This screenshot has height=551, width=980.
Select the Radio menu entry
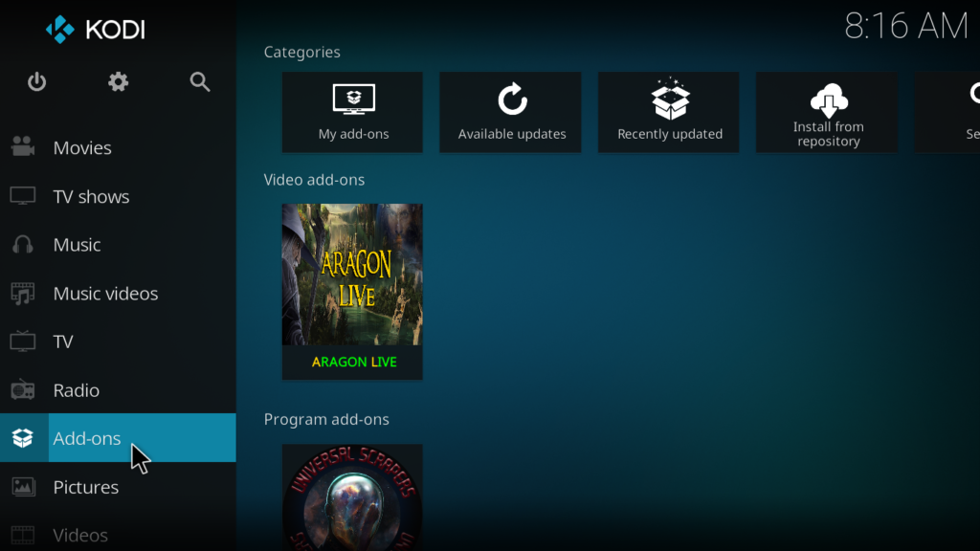pos(118,390)
